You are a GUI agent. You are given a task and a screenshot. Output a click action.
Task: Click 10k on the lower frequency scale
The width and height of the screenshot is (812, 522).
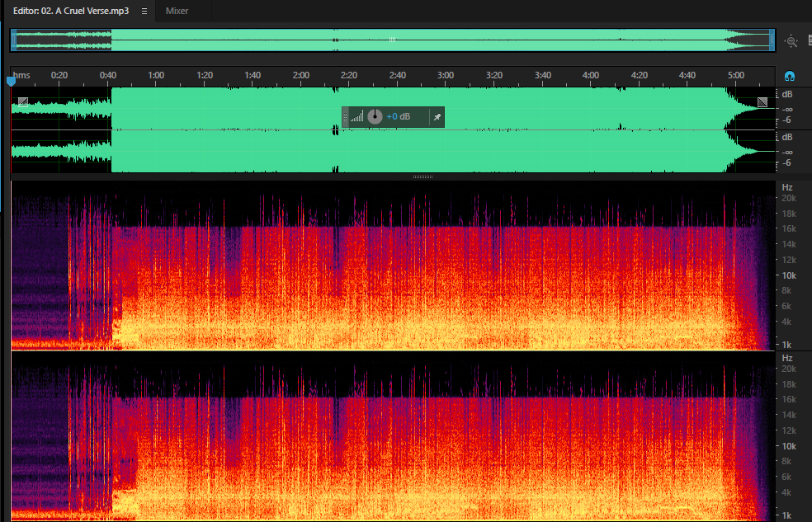coord(789,446)
